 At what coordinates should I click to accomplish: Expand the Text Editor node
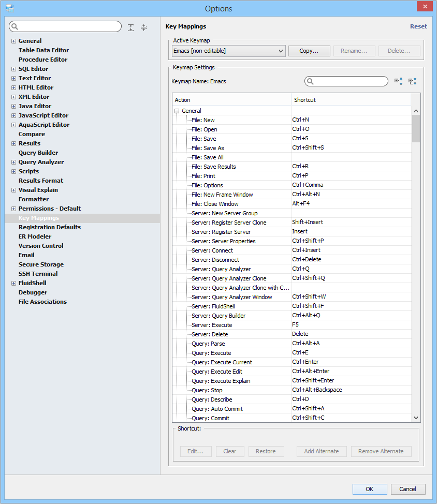13,79
